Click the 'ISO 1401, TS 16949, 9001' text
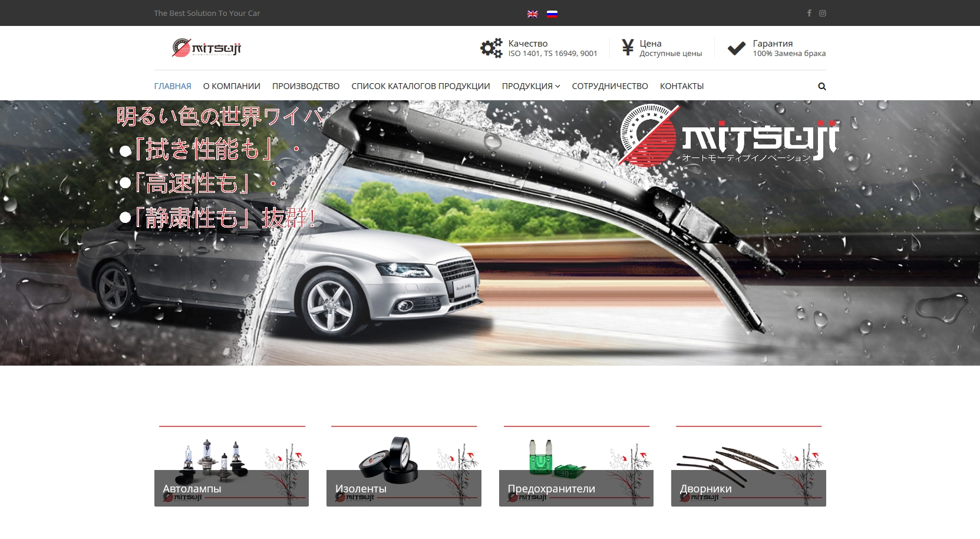The height and width of the screenshot is (539, 980). point(553,54)
